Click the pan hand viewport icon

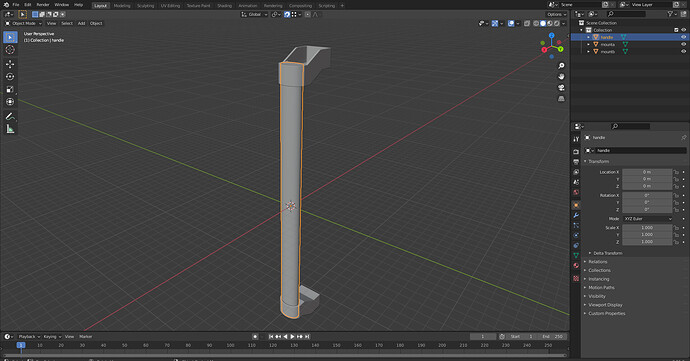[561, 77]
